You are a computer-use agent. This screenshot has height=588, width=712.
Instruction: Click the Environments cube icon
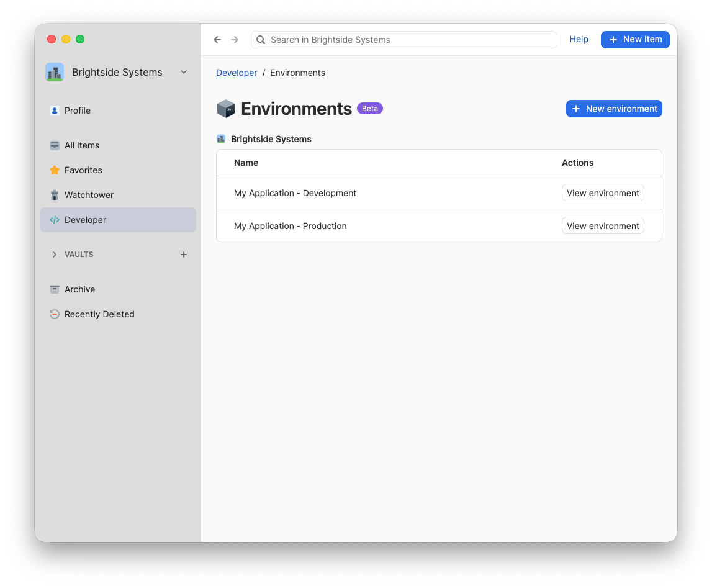click(225, 107)
